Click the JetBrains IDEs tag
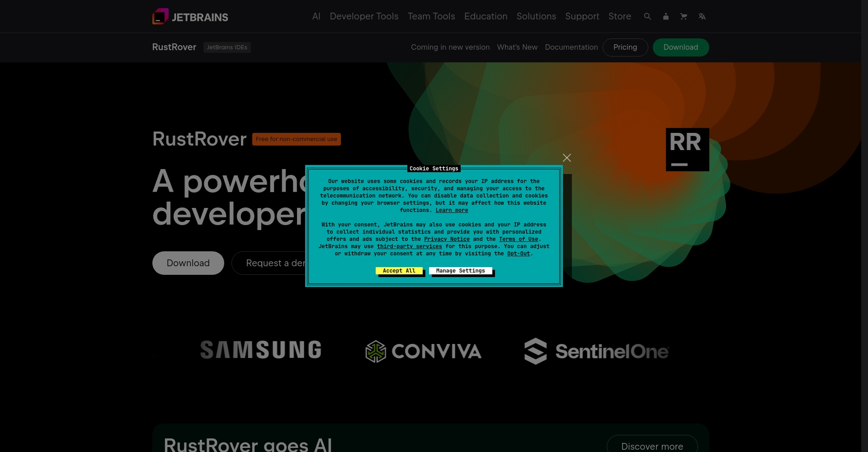The width and height of the screenshot is (868, 452). click(227, 47)
